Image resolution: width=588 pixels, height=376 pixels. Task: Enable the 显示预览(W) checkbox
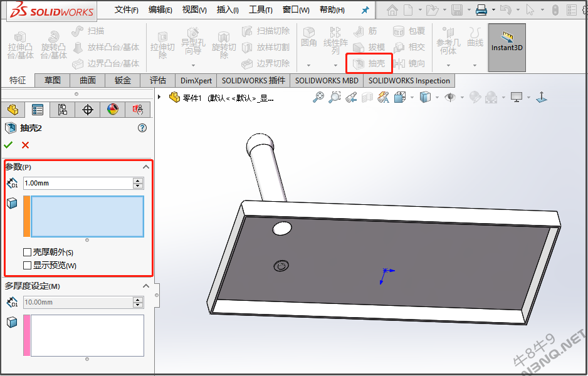(x=27, y=266)
